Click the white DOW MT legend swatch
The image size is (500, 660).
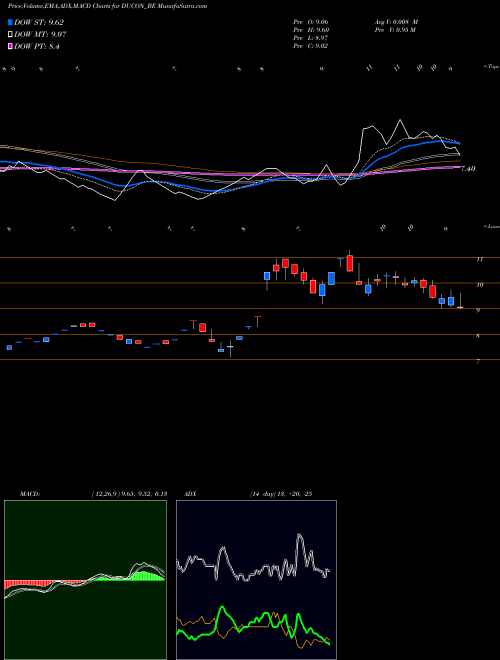(11, 35)
